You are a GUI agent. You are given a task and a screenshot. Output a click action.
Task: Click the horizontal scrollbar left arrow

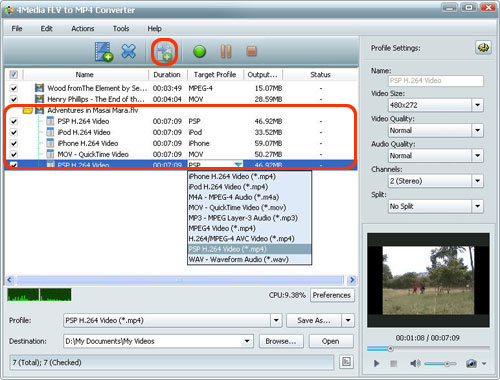10,280
